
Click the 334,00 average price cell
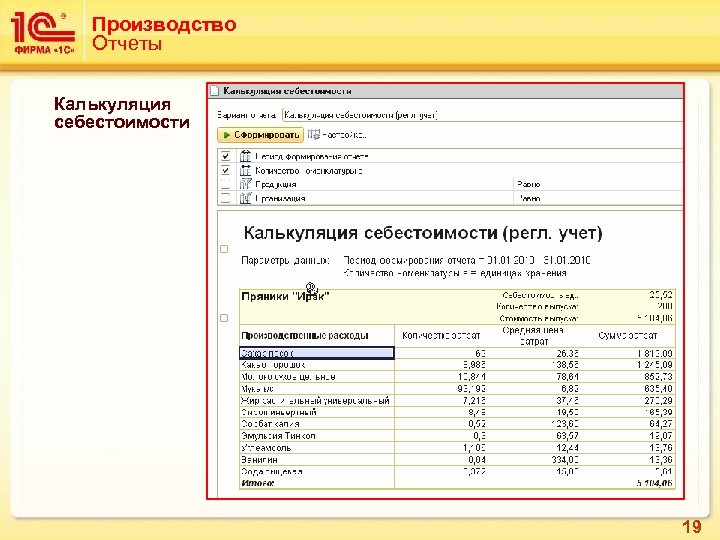pos(565,460)
